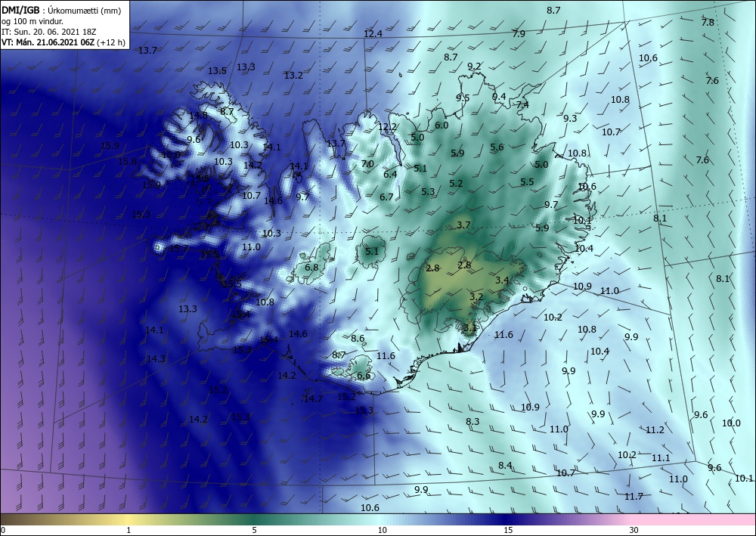Click the '3.2' value on the map
This screenshot has height=536, width=756.
(476, 296)
